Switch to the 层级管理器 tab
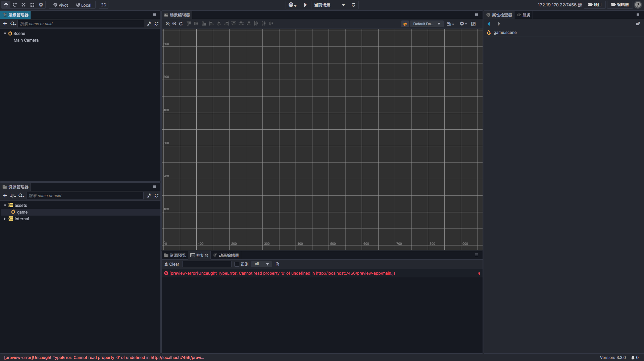 15,15
